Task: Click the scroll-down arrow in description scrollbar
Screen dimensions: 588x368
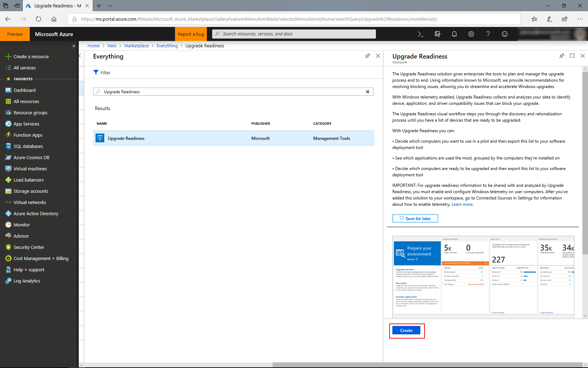Action: [x=585, y=316]
